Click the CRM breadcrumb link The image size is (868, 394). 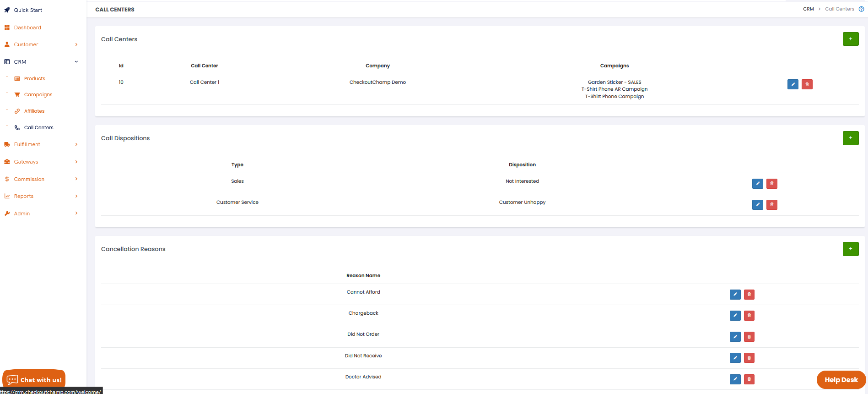[808, 9]
